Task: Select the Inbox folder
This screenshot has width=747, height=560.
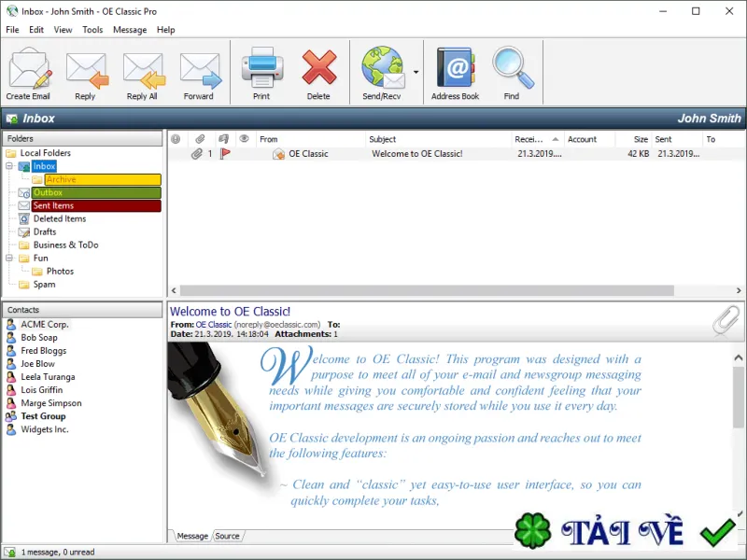Action: click(44, 166)
